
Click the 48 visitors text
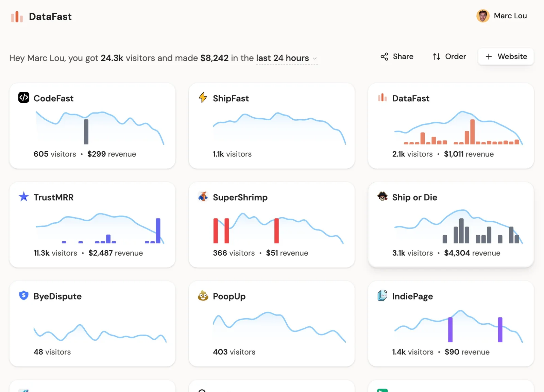coord(52,352)
